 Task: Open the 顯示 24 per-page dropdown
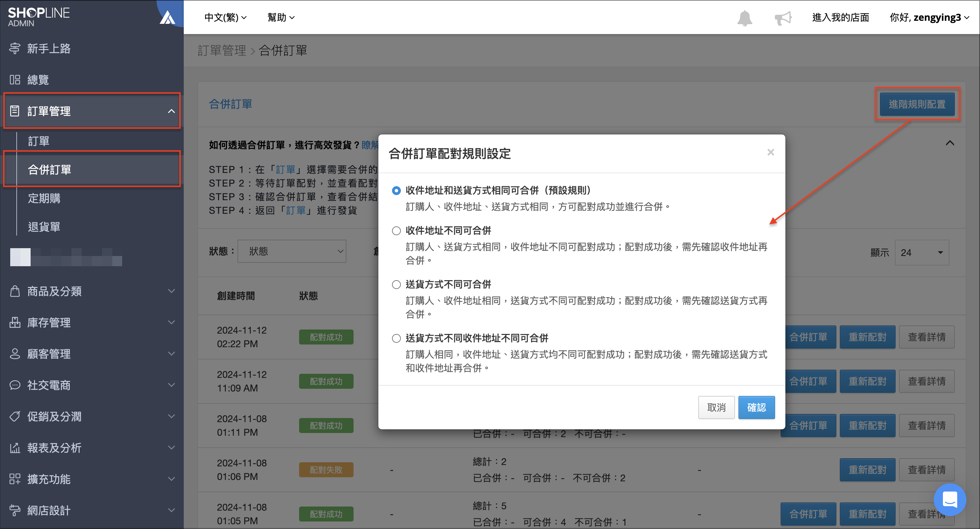click(922, 252)
